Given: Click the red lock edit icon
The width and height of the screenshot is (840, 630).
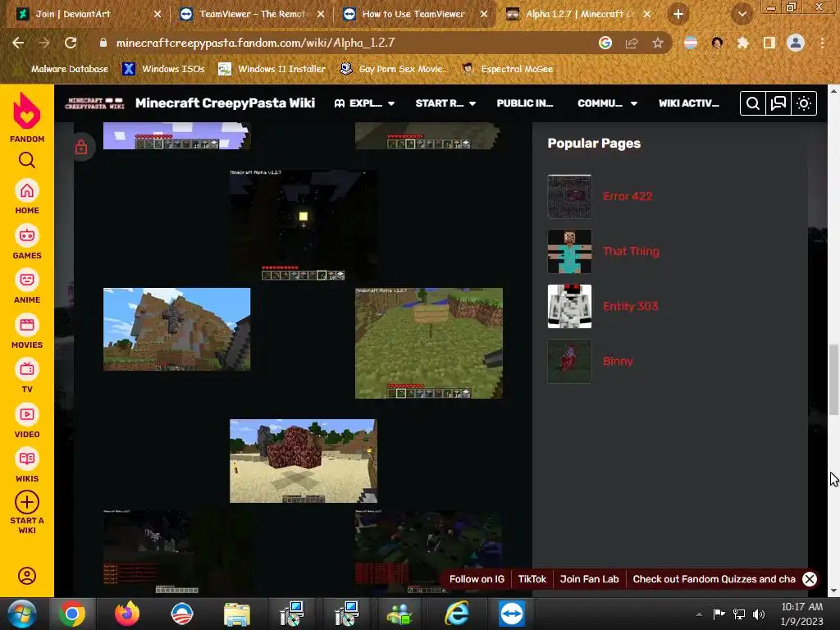Looking at the screenshot, I should pyautogui.click(x=81, y=146).
